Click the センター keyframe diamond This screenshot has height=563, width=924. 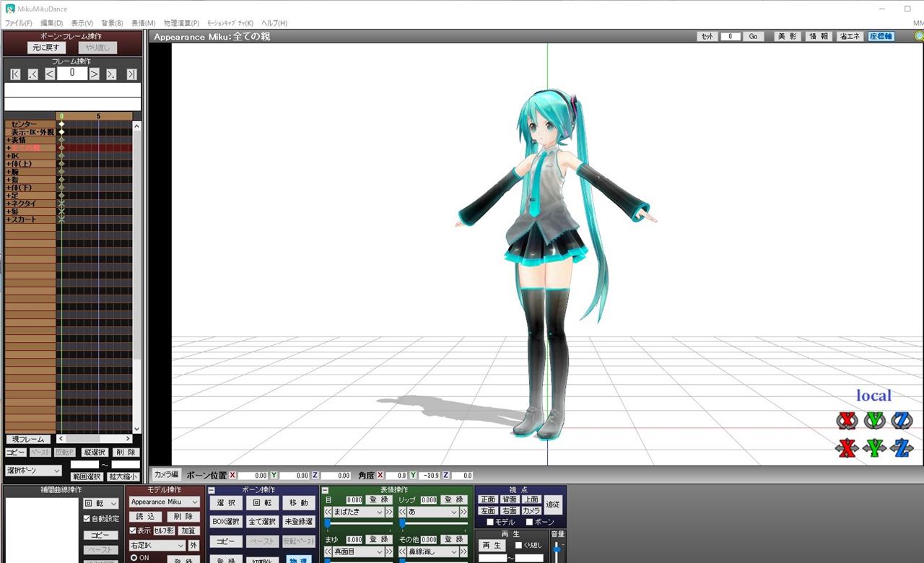click(61, 124)
